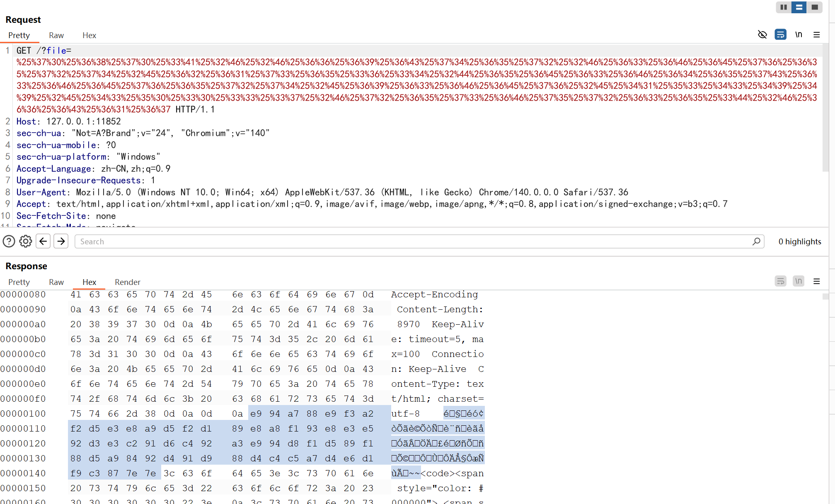Click the magnifier icon in search box

pyautogui.click(x=756, y=241)
